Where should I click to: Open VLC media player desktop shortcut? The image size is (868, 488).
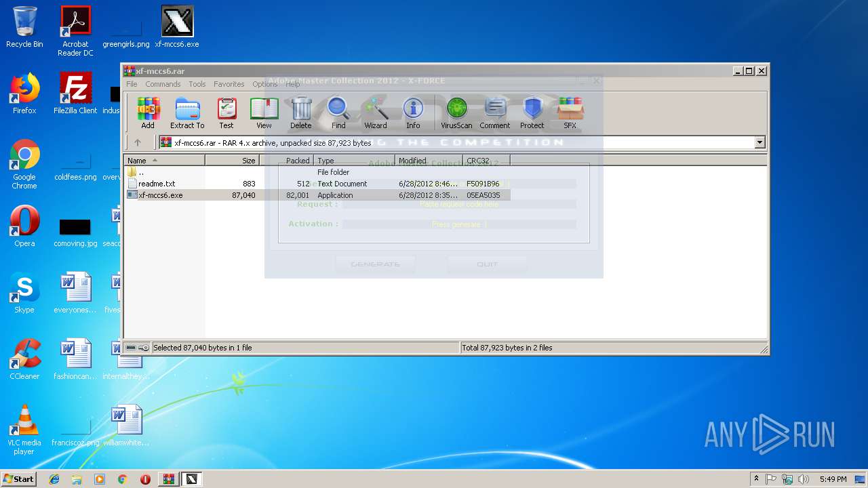(x=24, y=430)
